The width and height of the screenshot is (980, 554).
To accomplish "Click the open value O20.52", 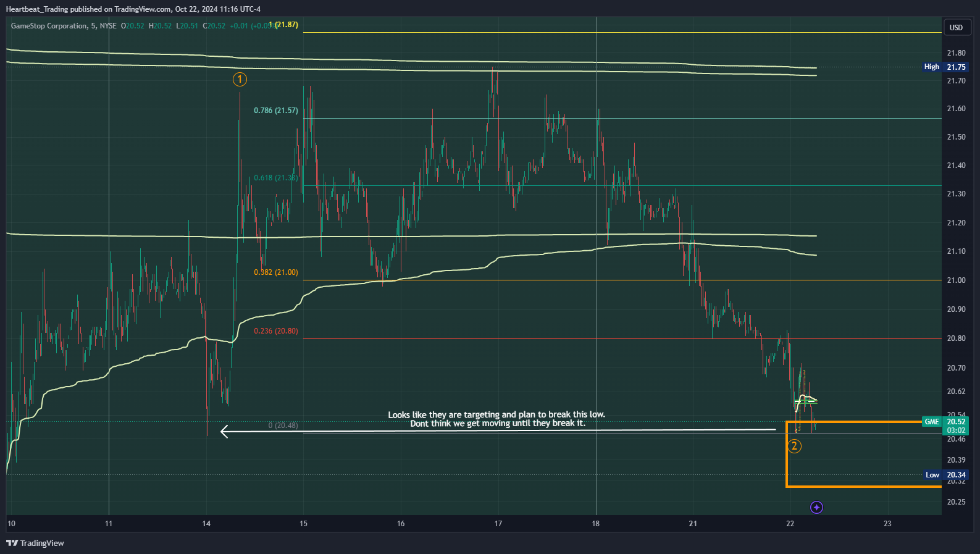I will 132,26.
